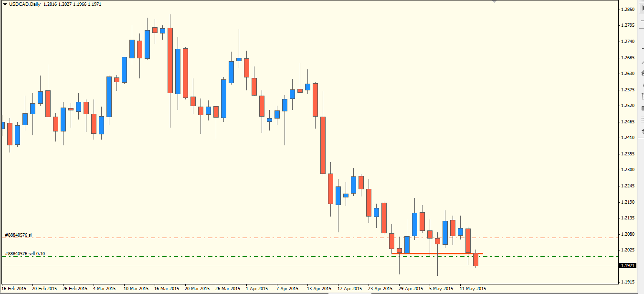Click the 5 May 2015 date label
Viewport: 644px width, 294px height.
[441, 289]
